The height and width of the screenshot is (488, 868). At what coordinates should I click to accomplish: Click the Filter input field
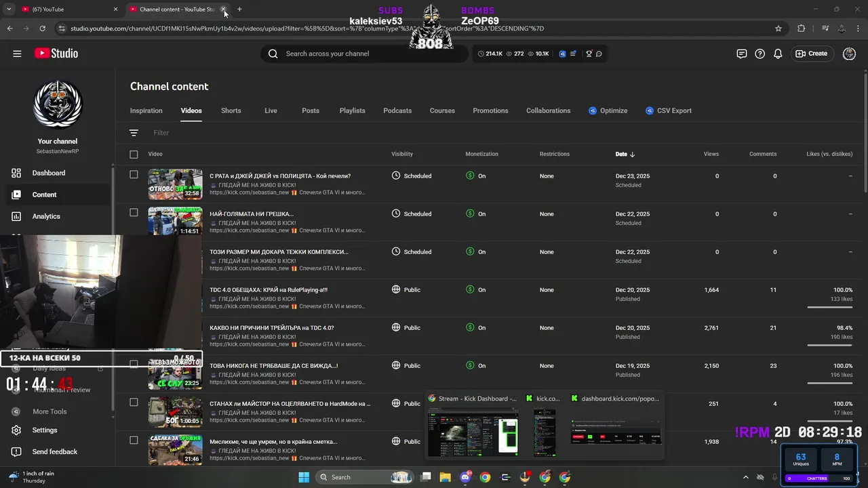tap(161, 133)
